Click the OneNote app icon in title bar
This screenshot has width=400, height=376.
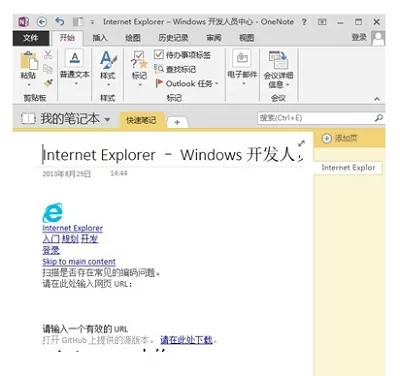23,22
